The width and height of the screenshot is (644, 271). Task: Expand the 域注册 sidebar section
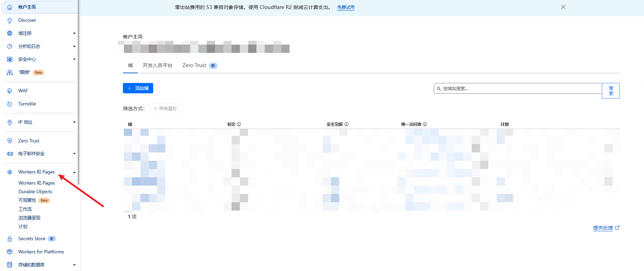[74, 34]
